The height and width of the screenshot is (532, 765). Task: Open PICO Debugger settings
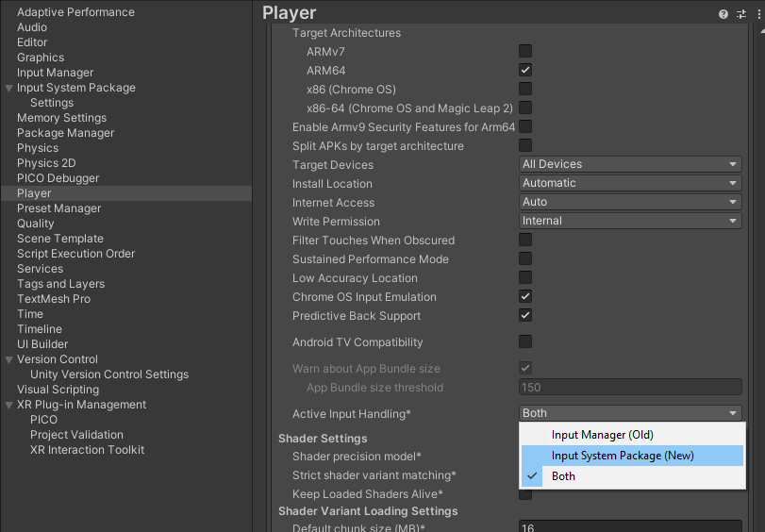click(x=58, y=178)
